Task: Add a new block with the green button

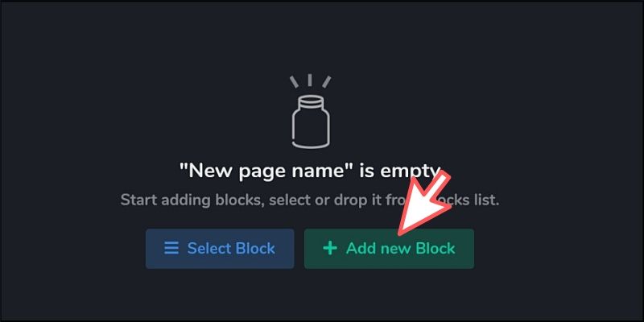Action: coord(389,249)
